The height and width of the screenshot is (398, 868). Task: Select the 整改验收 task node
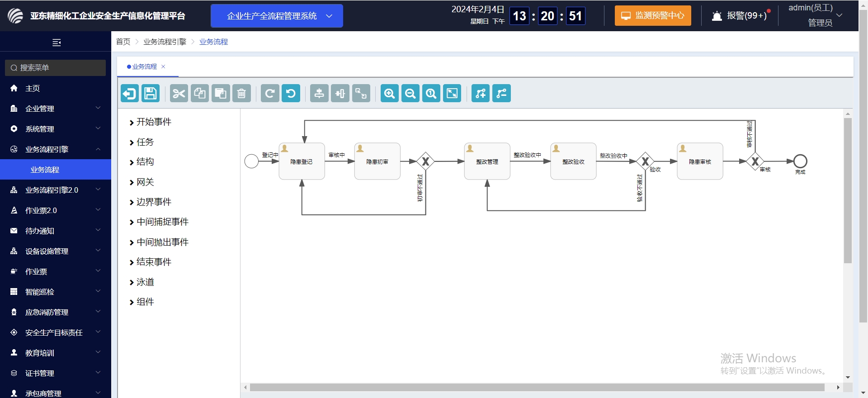574,161
